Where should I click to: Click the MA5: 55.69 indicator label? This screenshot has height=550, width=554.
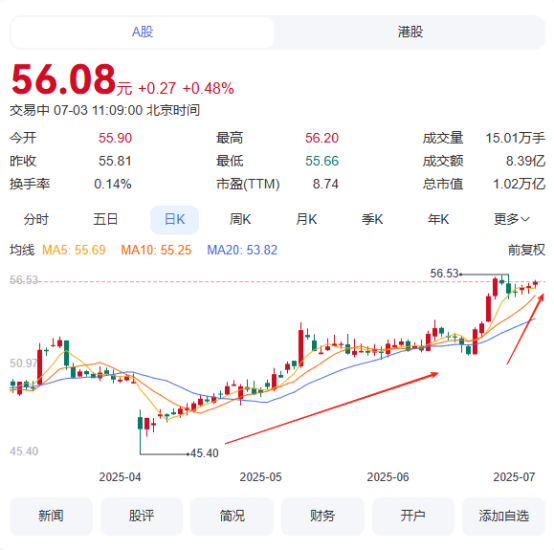click(x=74, y=250)
